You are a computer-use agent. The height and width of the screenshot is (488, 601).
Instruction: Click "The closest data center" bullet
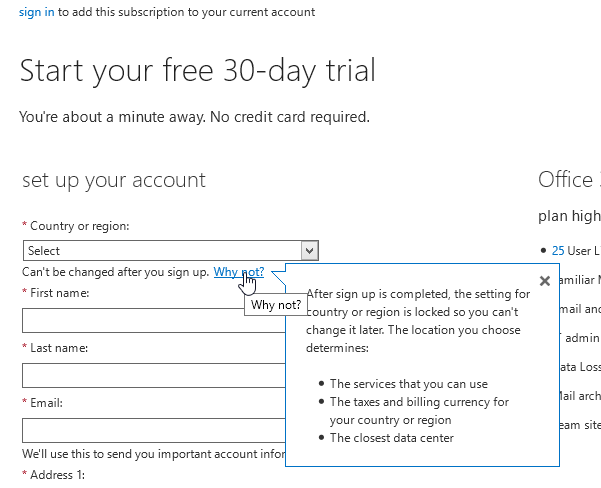[x=391, y=438]
